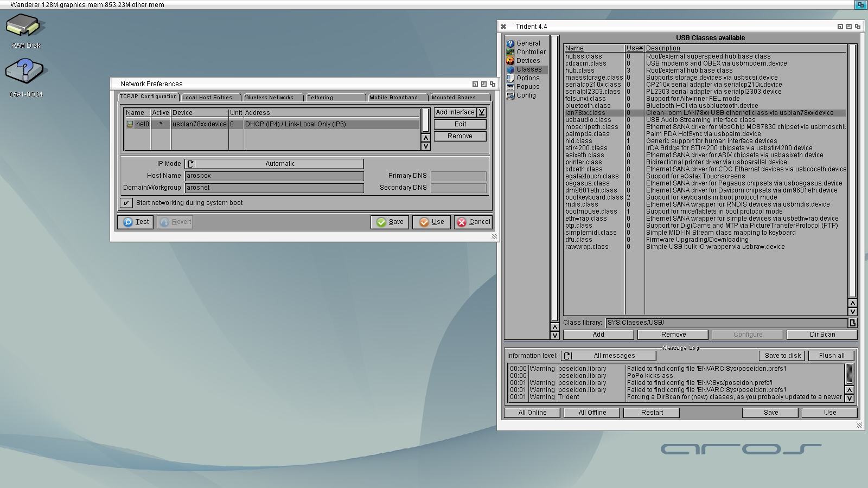
Task: Open the Controller section in Trident
Action: [526, 52]
